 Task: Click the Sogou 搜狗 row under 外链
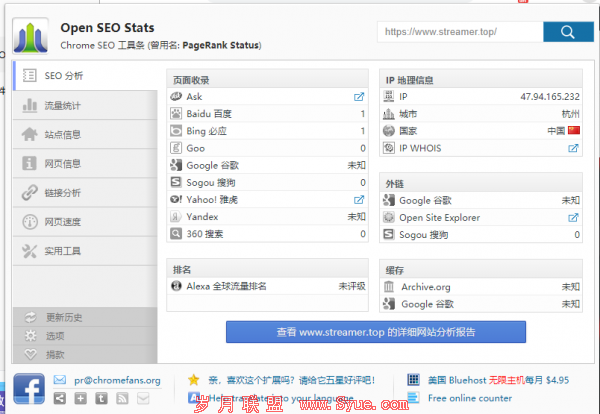(x=481, y=235)
